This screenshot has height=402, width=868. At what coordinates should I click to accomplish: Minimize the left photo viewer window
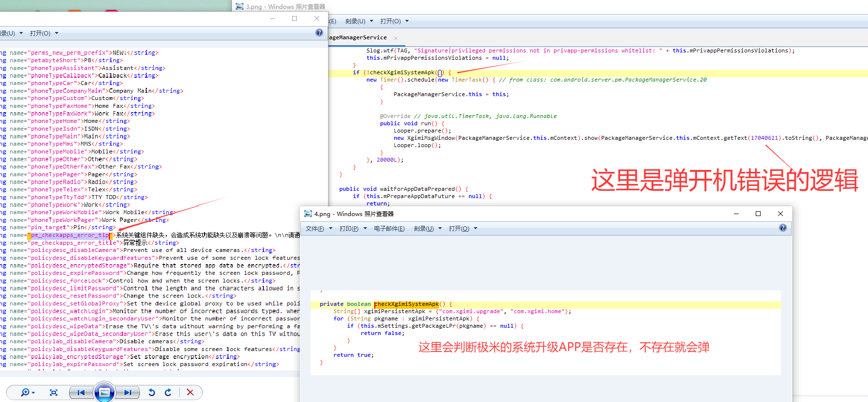[273, 18]
